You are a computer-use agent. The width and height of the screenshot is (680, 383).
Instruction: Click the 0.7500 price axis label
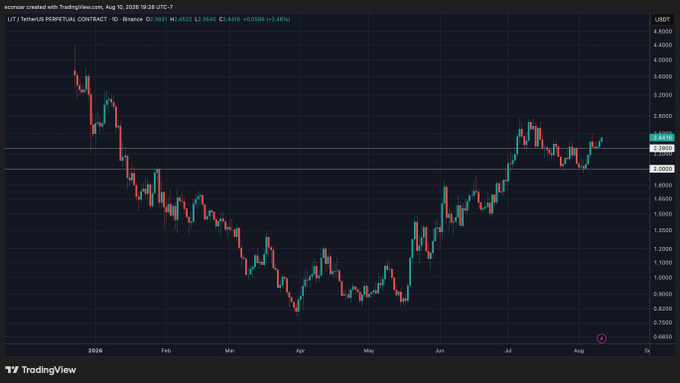(662, 323)
